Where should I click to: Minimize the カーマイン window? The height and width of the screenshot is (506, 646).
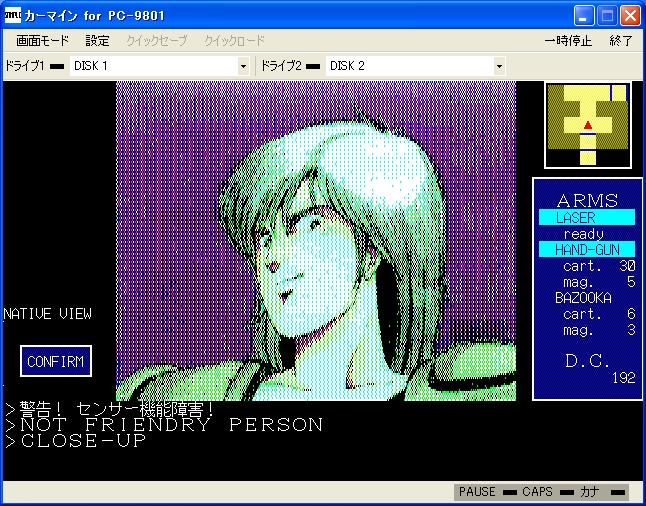[x=583, y=16]
